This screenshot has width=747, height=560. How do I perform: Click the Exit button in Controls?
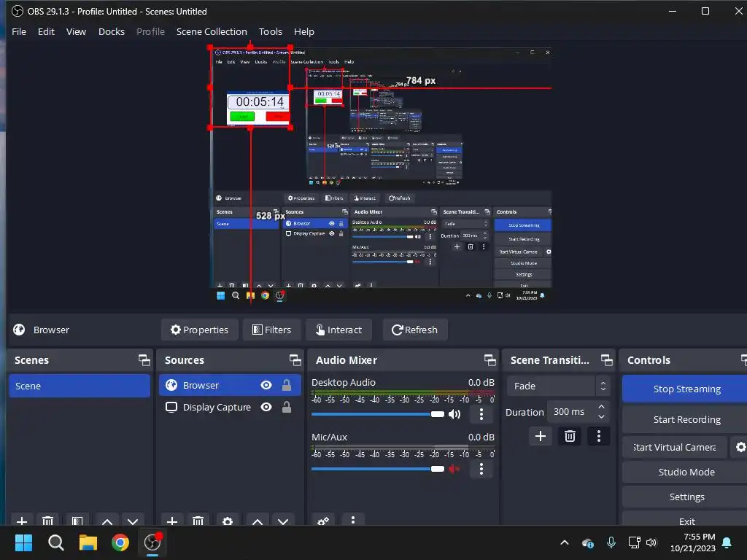coord(686,520)
